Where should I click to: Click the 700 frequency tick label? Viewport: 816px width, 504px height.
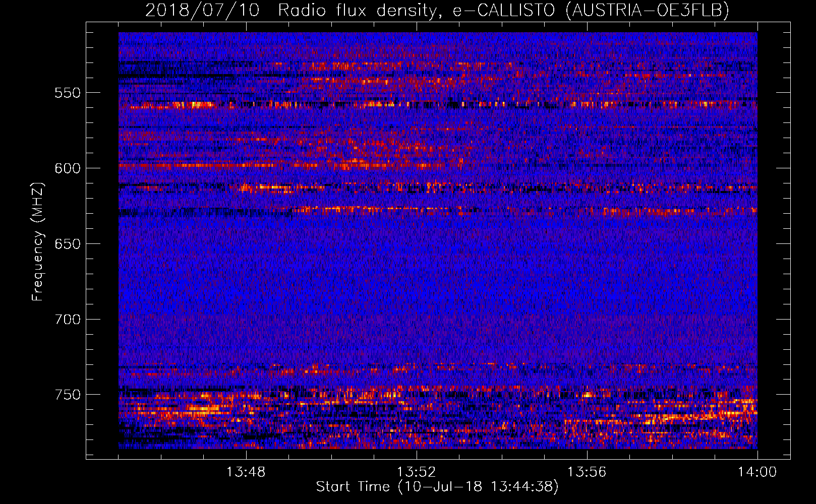[68, 320]
